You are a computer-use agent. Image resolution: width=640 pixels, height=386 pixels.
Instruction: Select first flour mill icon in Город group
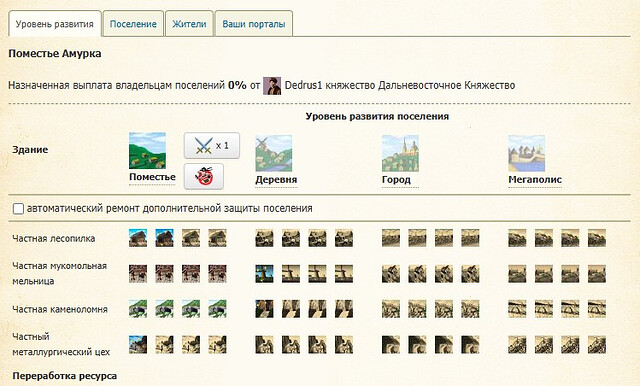391,274
